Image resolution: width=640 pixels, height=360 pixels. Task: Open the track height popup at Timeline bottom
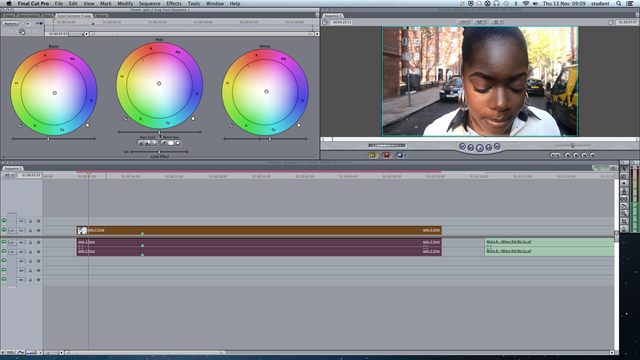click(32, 352)
